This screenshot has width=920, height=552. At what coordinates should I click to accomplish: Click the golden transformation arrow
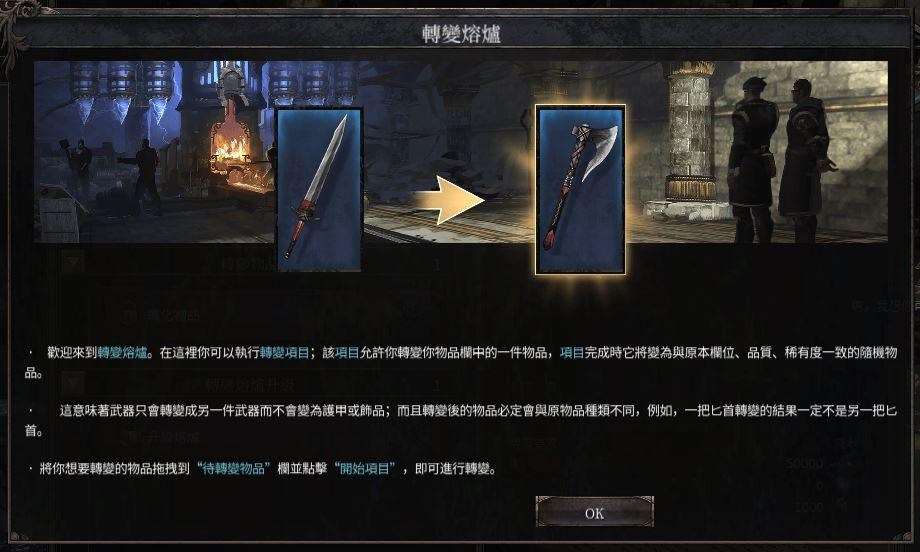[448, 199]
